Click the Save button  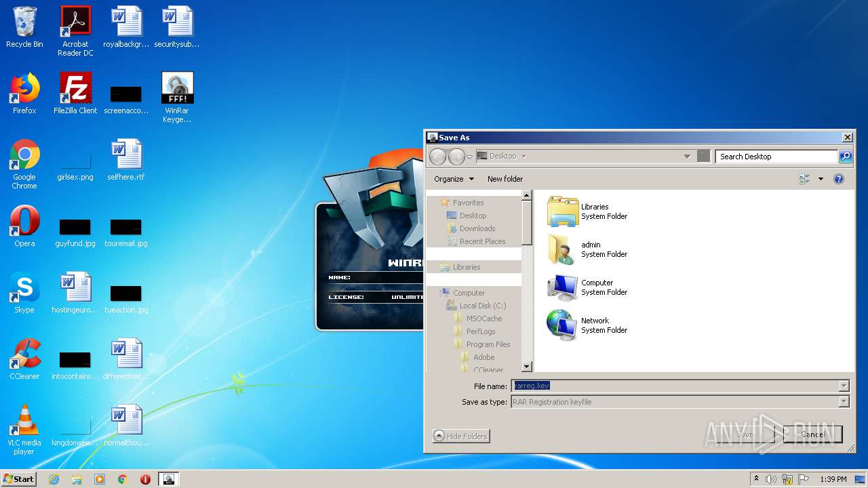(745, 434)
